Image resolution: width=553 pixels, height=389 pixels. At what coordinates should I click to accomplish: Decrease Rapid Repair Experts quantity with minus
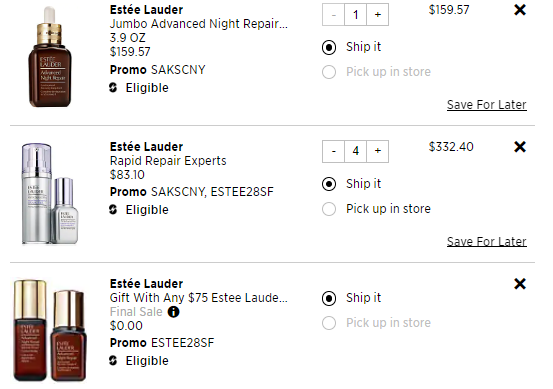(x=333, y=151)
